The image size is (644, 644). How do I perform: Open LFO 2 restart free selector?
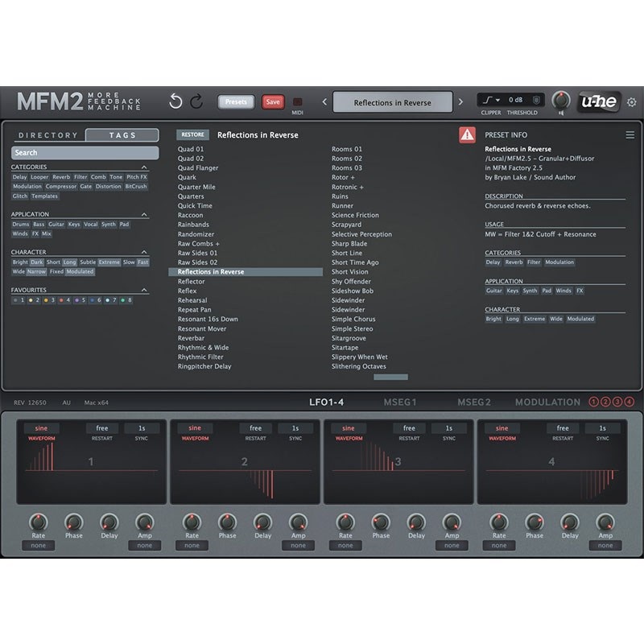tap(255, 428)
